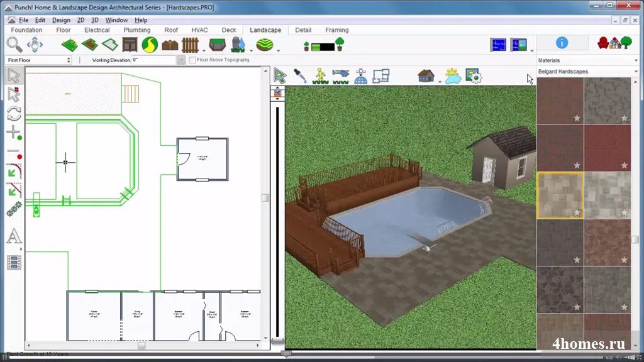
Task: Choose the text tool letter A
Action: coord(14,237)
